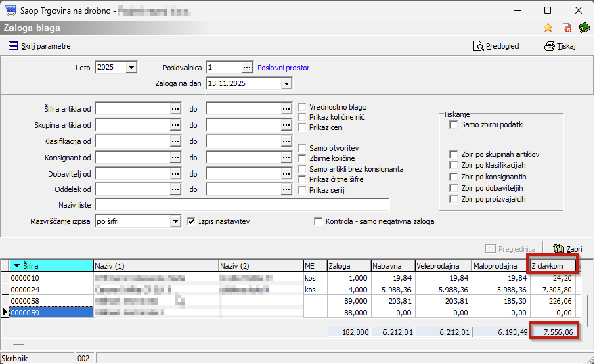595x364 pixels.
Task: Click the Veleprodajna column header
Action: point(443,266)
